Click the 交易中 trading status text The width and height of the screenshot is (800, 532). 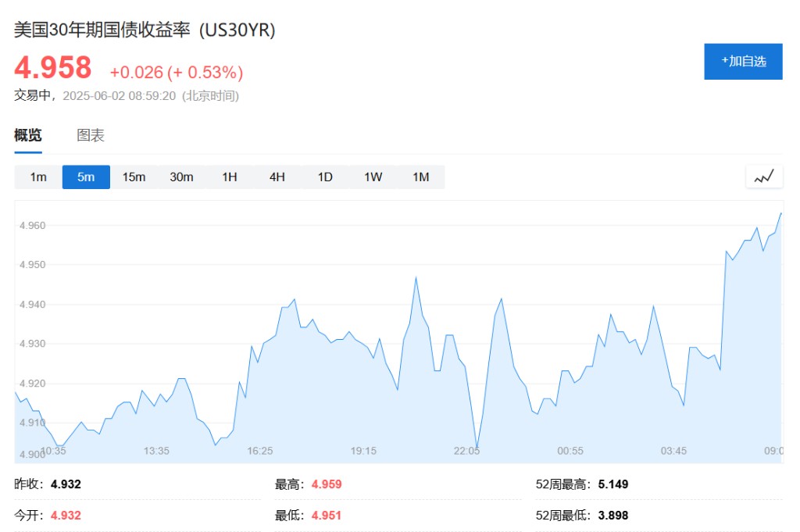tap(32, 95)
